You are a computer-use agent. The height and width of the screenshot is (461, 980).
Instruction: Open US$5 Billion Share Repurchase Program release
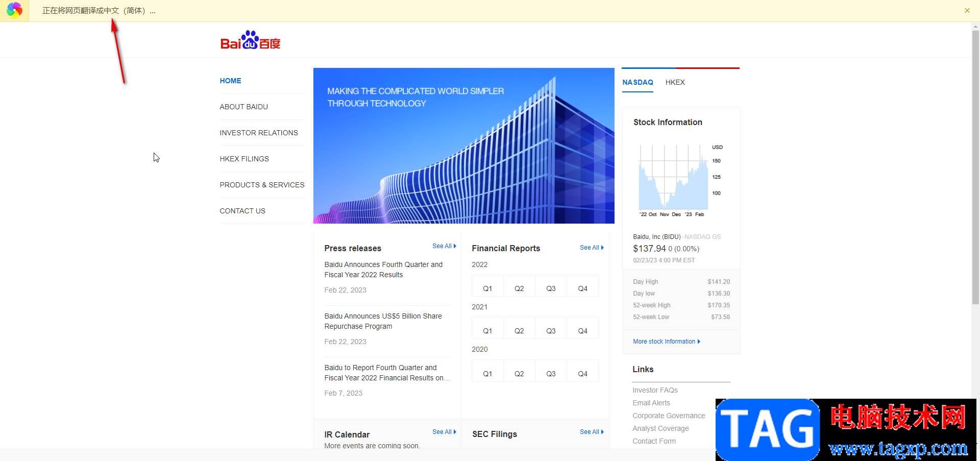click(383, 321)
